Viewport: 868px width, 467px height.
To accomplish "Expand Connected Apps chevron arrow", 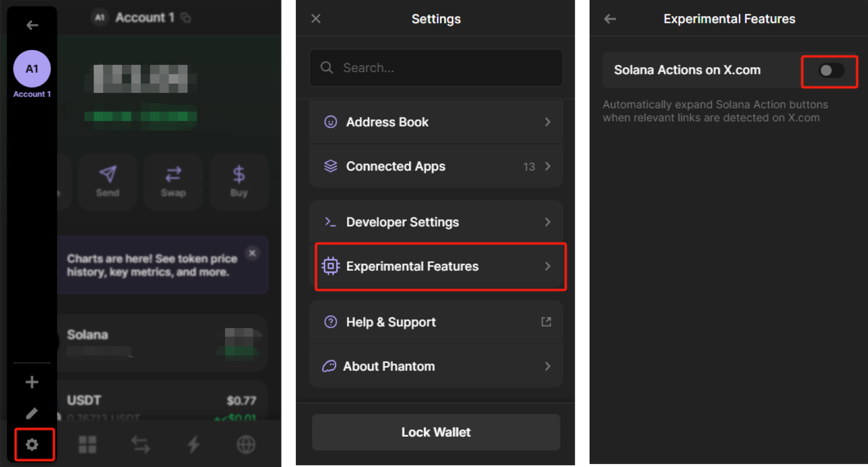I will (x=548, y=166).
